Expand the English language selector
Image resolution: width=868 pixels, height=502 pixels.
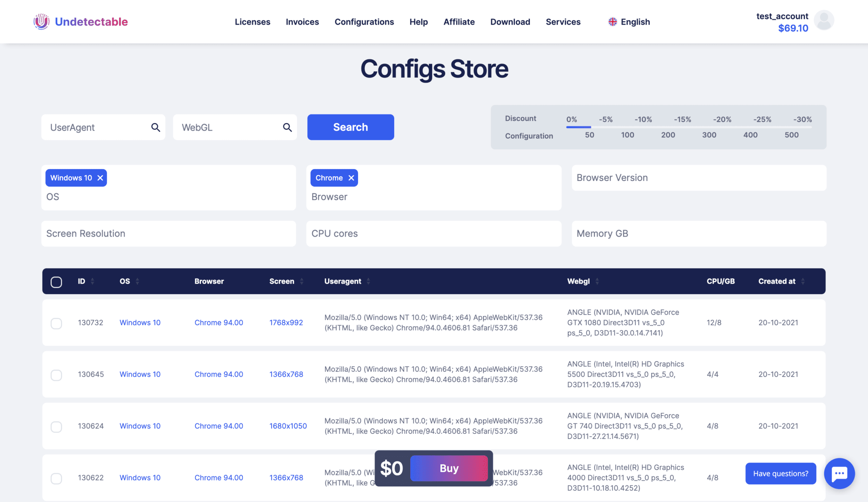coord(629,22)
